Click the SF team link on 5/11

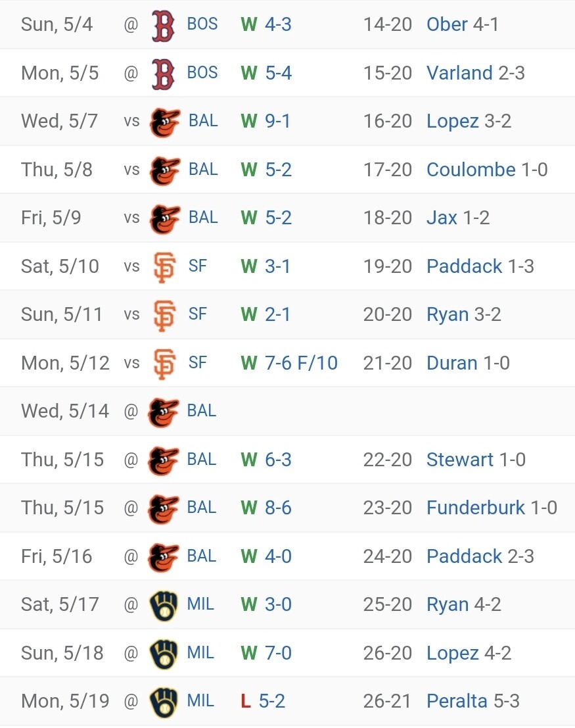point(197,314)
